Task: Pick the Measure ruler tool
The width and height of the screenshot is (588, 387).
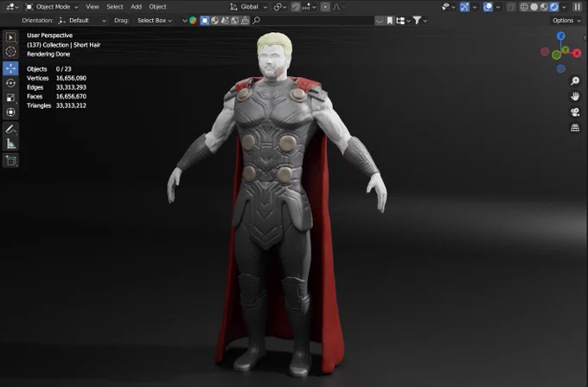Action: (x=10, y=144)
